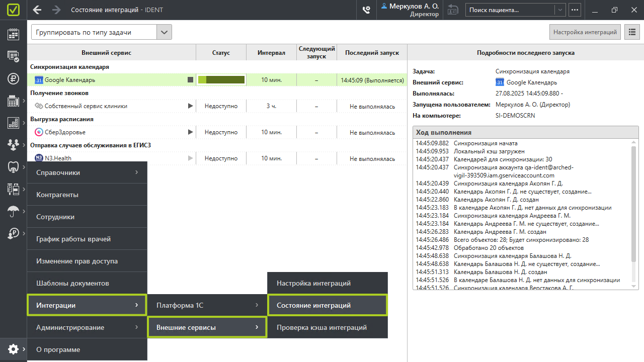Sort by the Последний запуск column header
The height and width of the screenshot is (362, 644).
(x=372, y=53)
